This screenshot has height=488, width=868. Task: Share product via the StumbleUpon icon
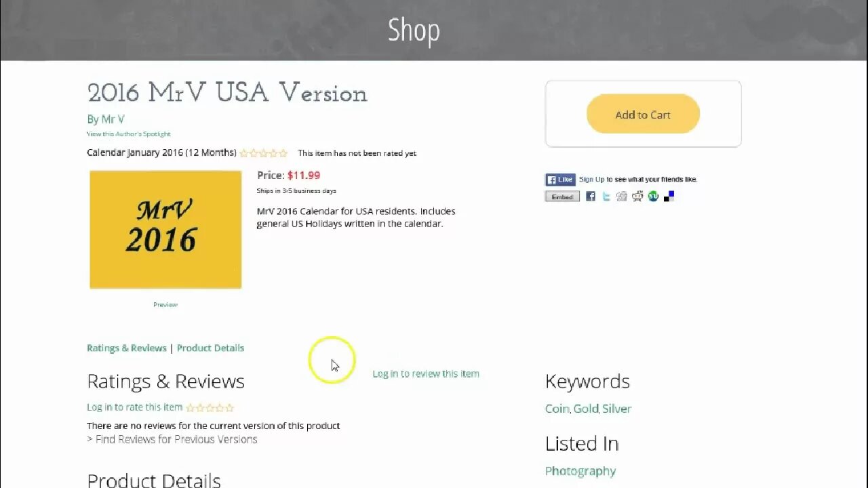point(653,197)
